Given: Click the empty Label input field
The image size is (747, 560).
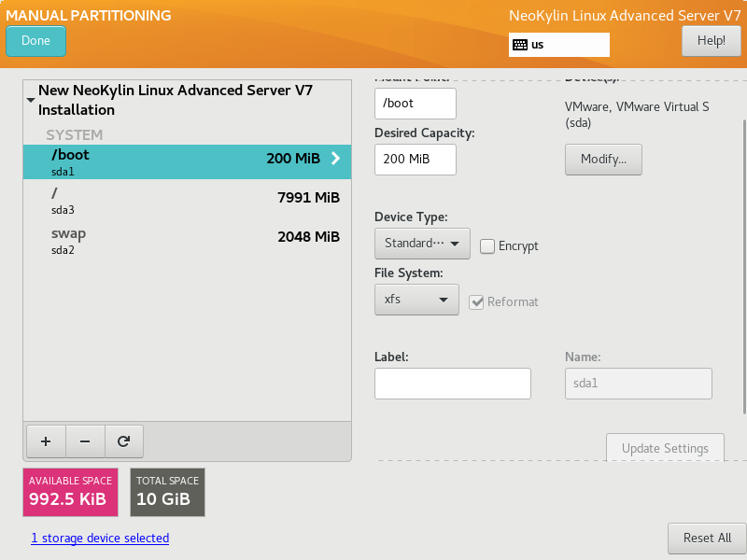Looking at the screenshot, I should [x=453, y=384].
